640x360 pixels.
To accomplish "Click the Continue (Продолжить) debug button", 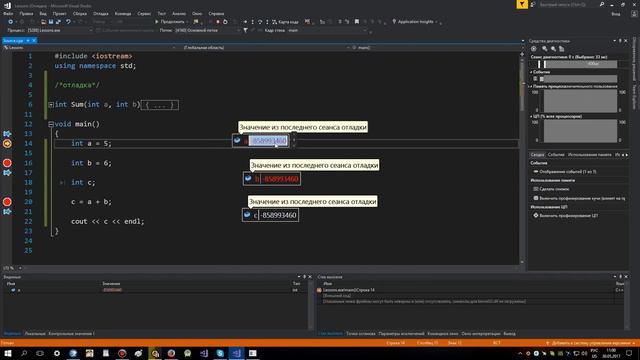I will [169, 22].
